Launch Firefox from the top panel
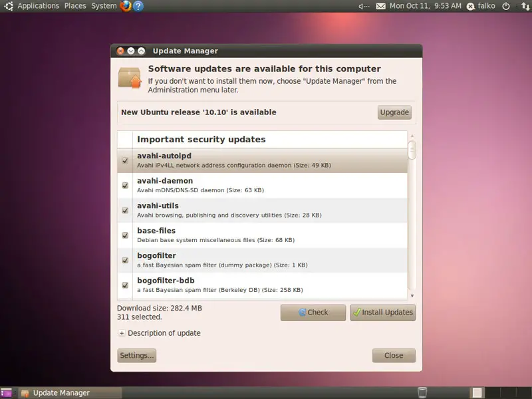532x399 pixels. click(x=126, y=6)
